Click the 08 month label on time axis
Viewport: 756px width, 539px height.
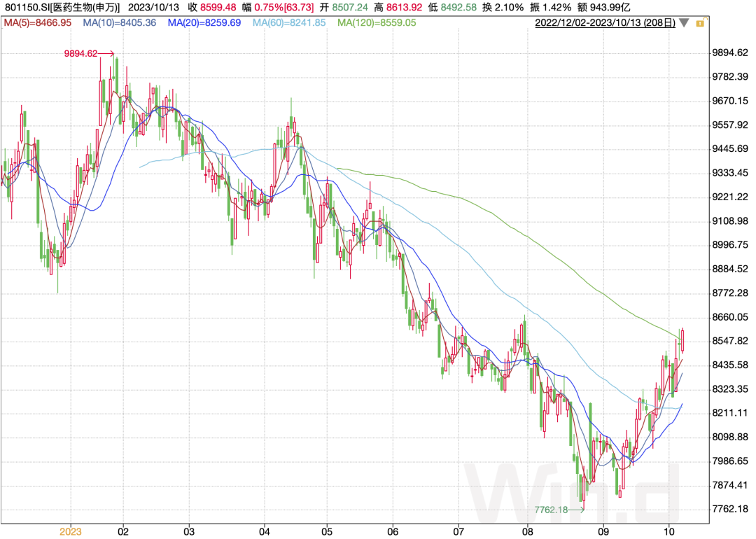528,532
